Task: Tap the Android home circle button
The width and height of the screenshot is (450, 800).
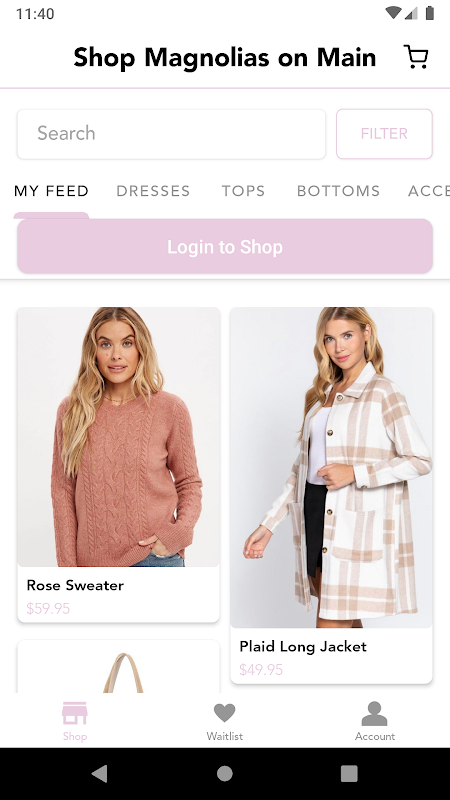Action: tap(224, 773)
